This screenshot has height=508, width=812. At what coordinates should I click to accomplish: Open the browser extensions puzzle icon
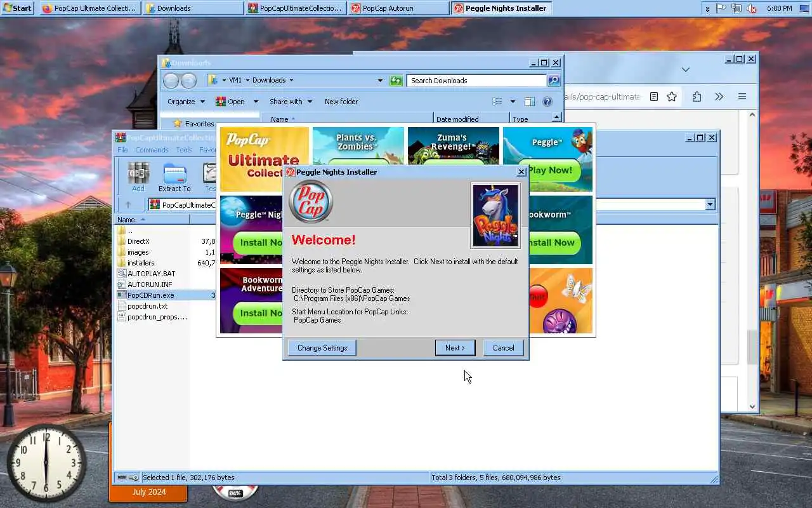697,97
